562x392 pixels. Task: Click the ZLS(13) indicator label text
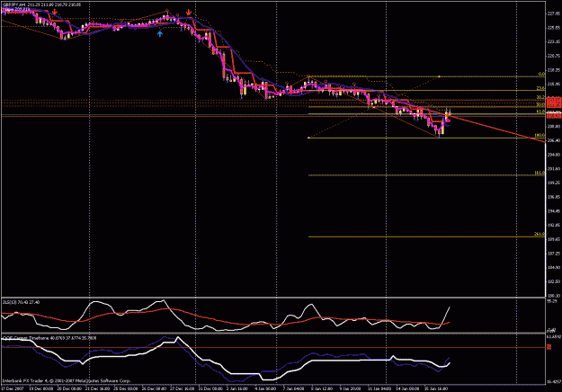click(x=22, y=302)
